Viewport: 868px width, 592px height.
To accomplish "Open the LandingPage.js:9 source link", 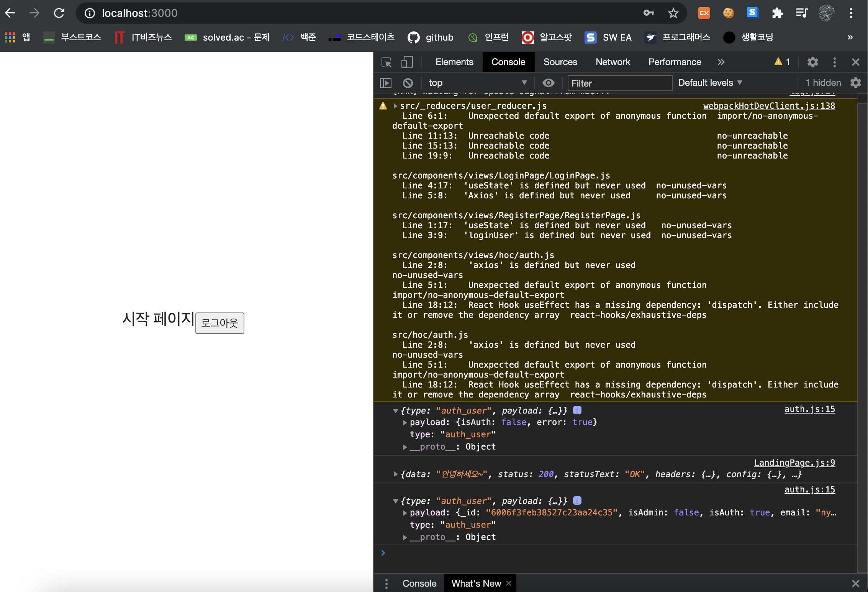I will (x=794, y=463).
